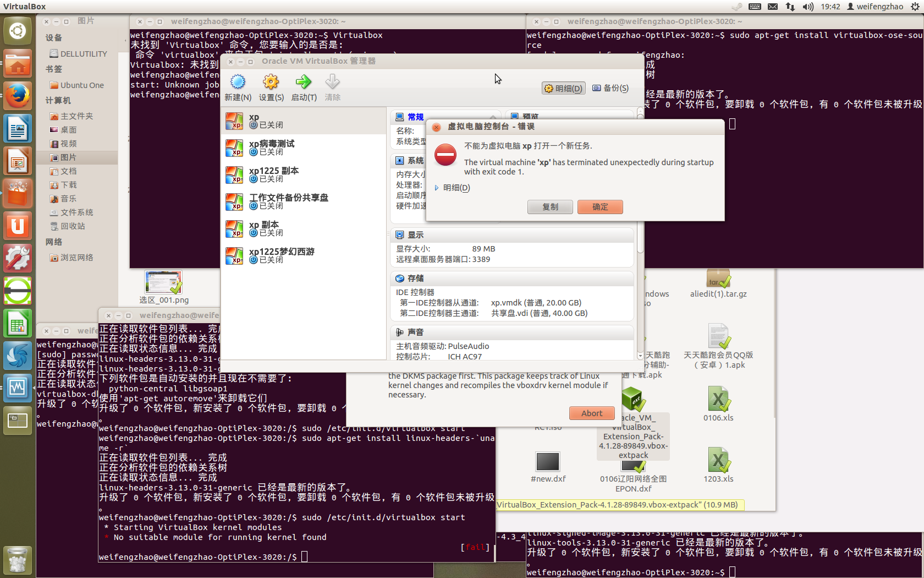Viewport: 924px width, 578px height.
Task: Open Ubuntu Software Center launcher icon
Action: [18, 194]
